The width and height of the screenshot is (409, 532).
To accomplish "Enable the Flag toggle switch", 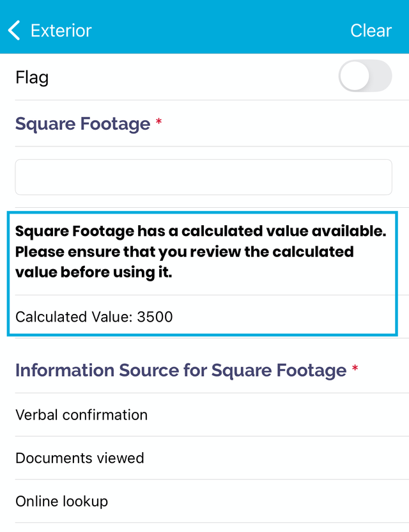I will pyautogui.click(x=366, y=76).
